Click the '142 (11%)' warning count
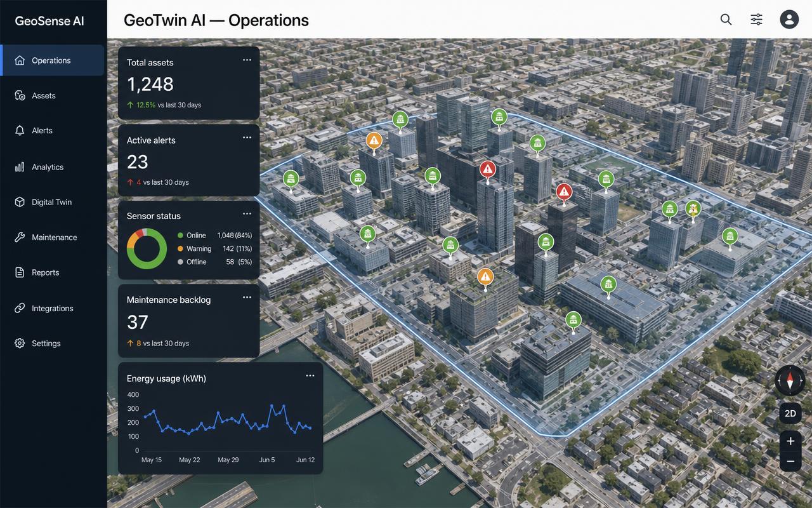Screen dimensions: 812x508 (x=237, y=249)
